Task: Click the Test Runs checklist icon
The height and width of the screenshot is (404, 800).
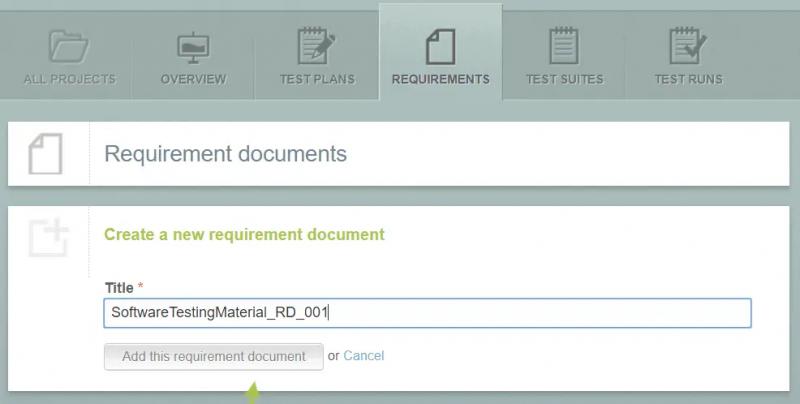Action: pyautogui.click(x=688, y=47)
